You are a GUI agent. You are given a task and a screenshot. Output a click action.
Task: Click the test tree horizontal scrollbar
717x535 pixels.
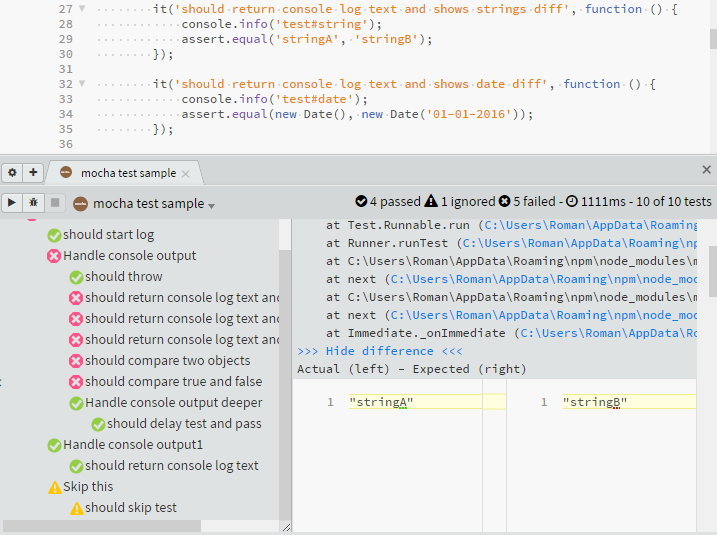[x=102, y=526]
